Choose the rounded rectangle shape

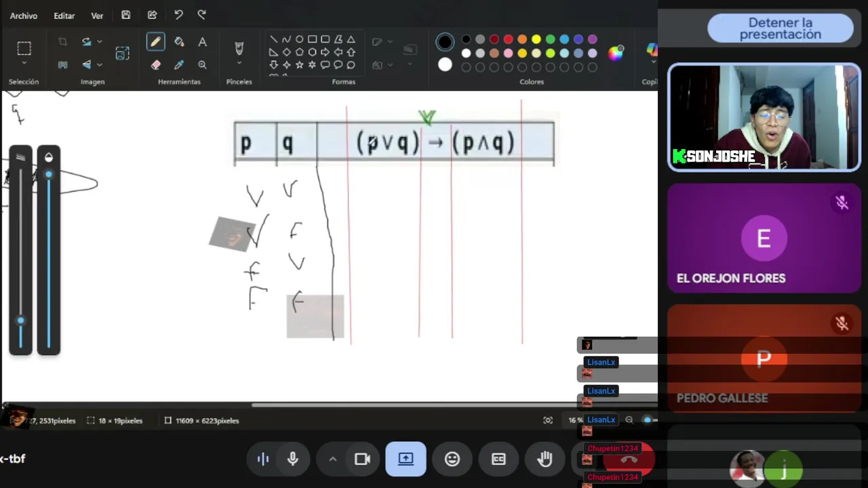325,39
